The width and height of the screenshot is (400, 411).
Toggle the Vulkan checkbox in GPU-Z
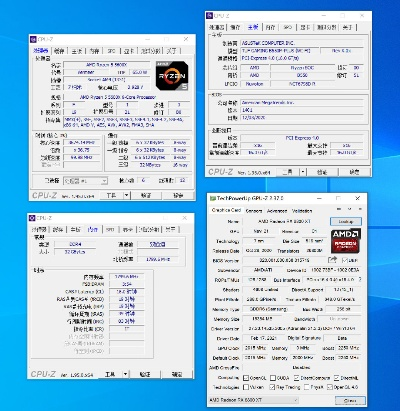click(246, 387)
